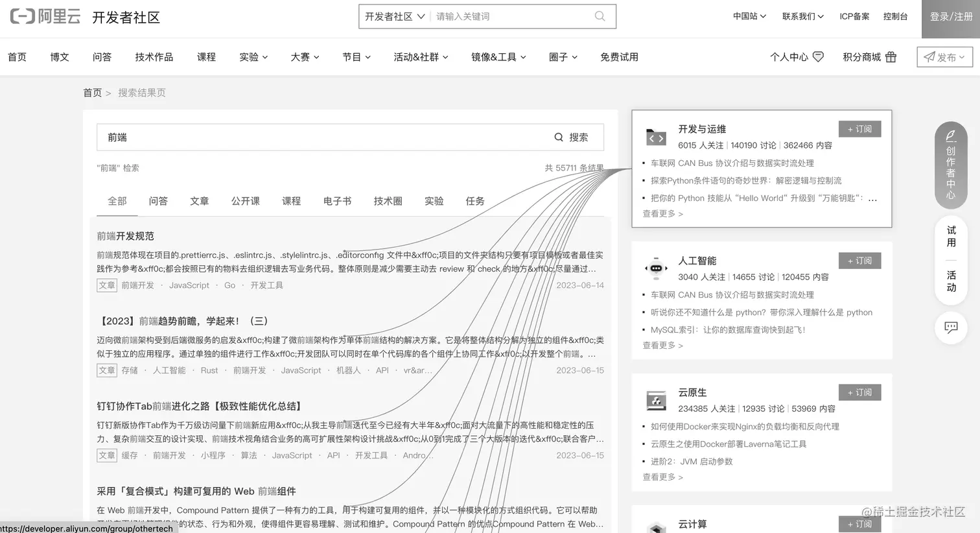The width and height of the screenshot is (980, 533).
Task: Expand the 镜像&工具 navigation menu
Action: pyautogui.click(x=498, y=56)
